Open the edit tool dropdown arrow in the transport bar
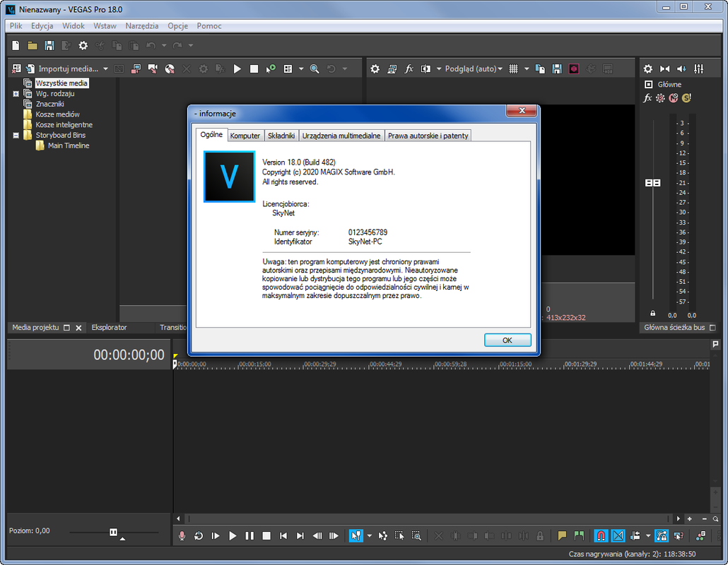 pyautogui.click(x=370, y=536)
